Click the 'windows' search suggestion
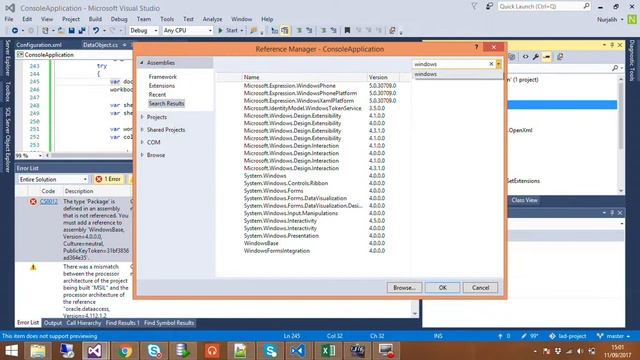 coord(458,74)
